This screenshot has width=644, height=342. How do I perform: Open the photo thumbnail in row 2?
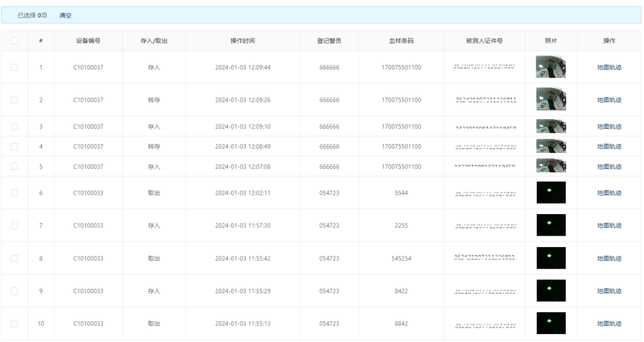coord(551,99)
